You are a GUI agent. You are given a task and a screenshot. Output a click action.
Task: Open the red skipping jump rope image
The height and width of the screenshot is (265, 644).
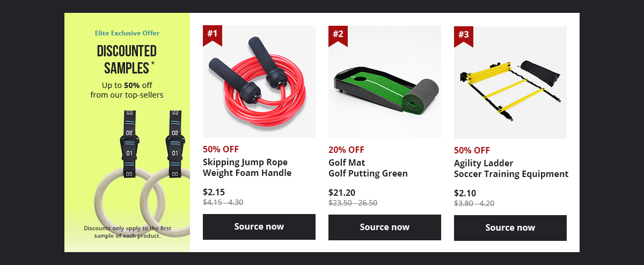(259, 82)
